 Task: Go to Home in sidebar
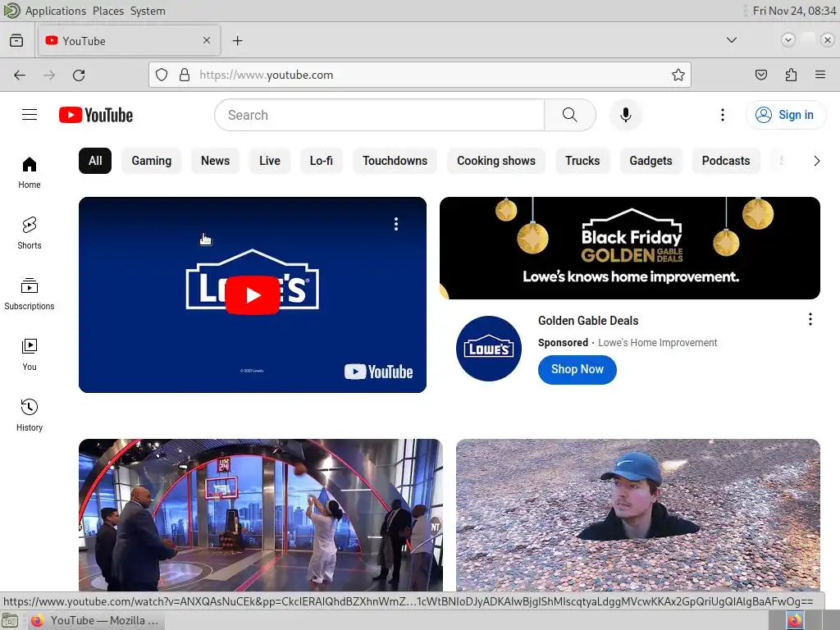coord(30,172)
